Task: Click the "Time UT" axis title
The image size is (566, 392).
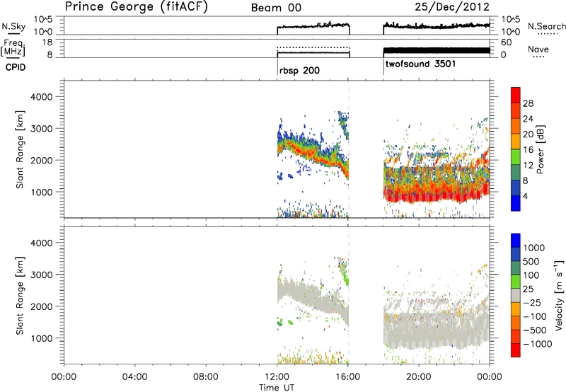Action: click(x=277, y=388)
